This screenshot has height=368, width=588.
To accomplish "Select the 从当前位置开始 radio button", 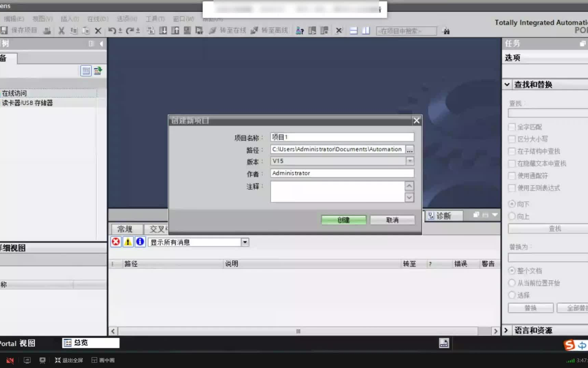I will coord(511,283).
